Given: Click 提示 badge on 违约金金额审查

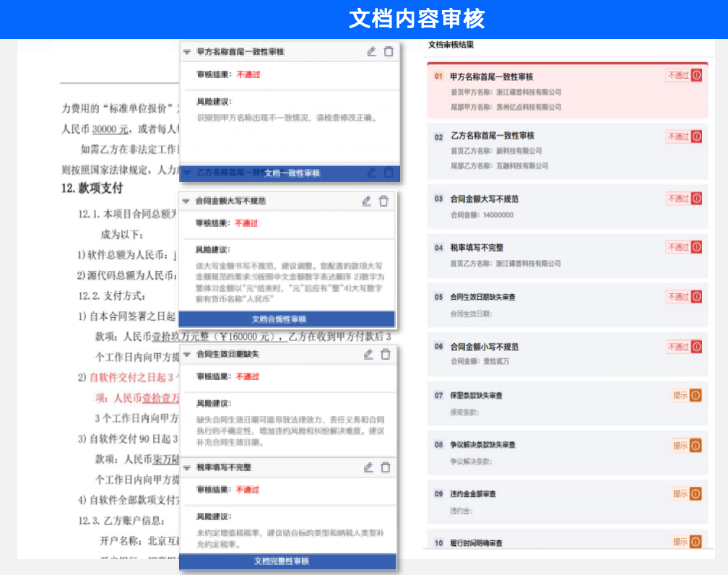Looking at the screenshot, I should coord(680,493).
